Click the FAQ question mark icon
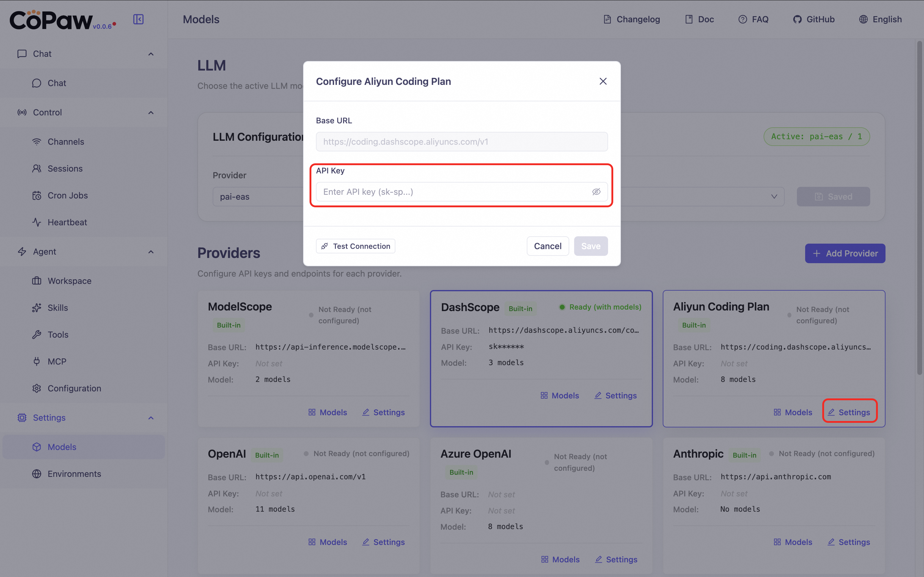This screenshot has height=577, width=924. point(742,19)
